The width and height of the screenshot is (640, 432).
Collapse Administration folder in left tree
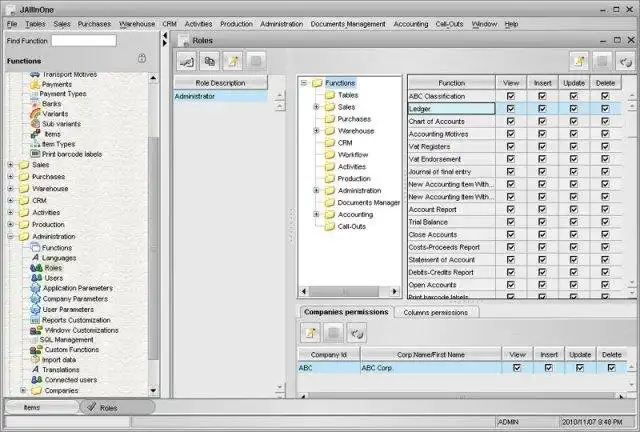point(11,236)
